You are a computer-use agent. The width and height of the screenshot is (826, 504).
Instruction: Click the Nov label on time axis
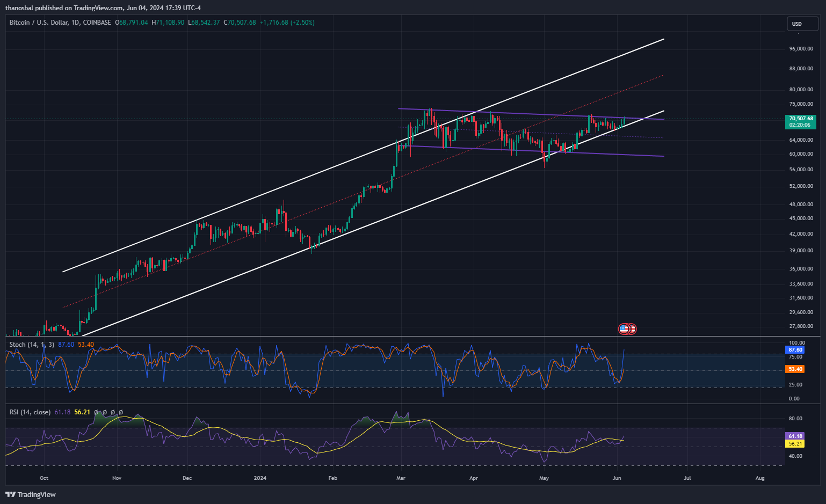pos(117,478)
